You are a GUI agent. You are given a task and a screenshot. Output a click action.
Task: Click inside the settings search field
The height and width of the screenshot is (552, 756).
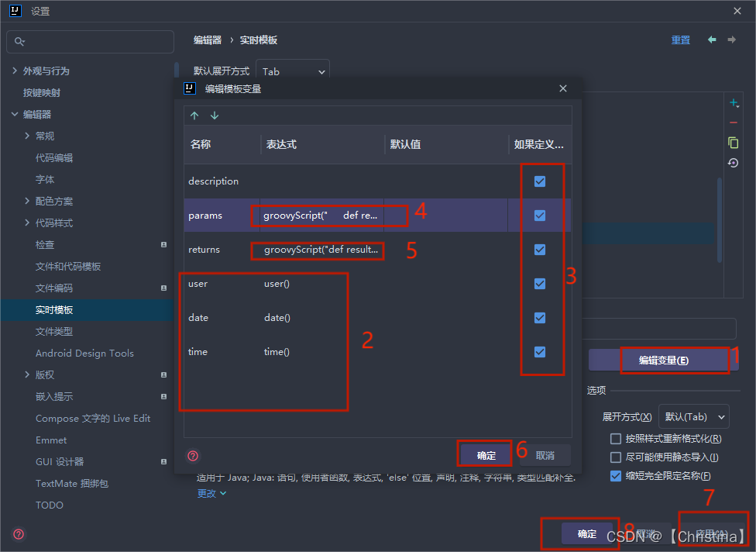pyautogui.click(x=90, y=40)
